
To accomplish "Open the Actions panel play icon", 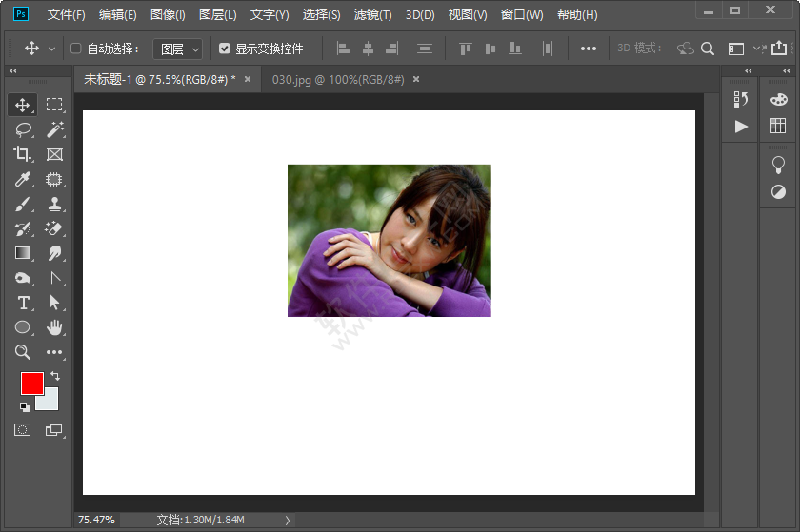I will [x=741, y=126].
